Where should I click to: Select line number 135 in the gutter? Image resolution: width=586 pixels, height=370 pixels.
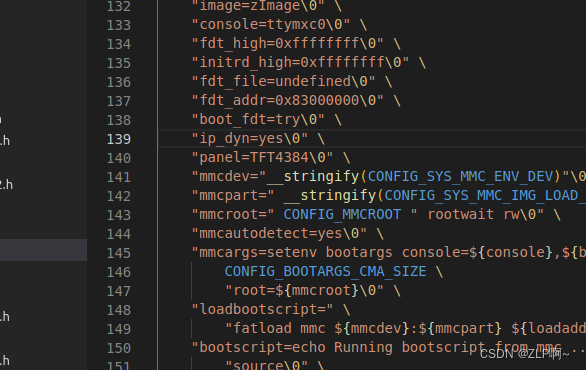tap(119, 63)
